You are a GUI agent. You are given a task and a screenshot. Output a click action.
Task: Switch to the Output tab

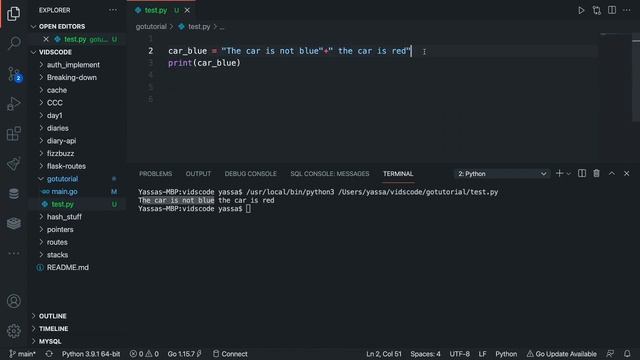pos(198,174)
